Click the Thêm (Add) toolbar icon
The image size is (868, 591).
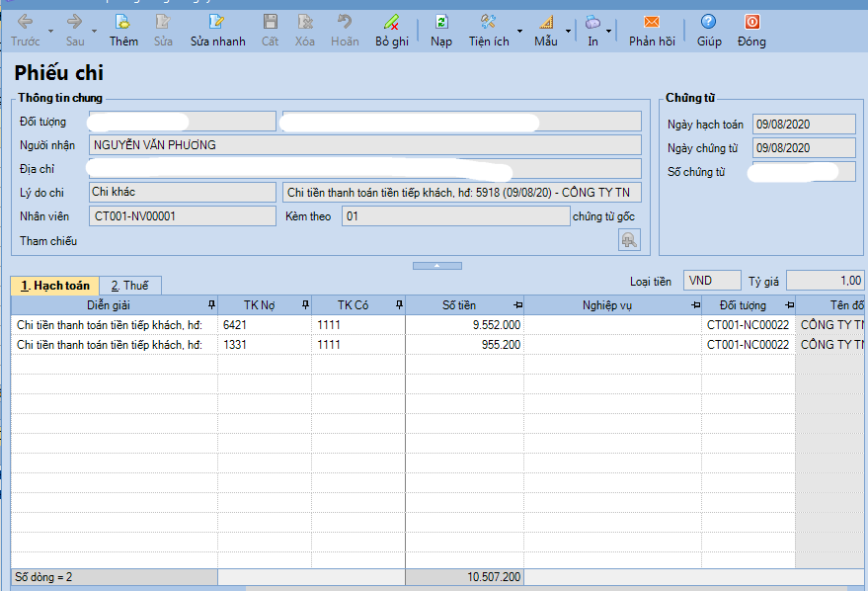[123, 22]
